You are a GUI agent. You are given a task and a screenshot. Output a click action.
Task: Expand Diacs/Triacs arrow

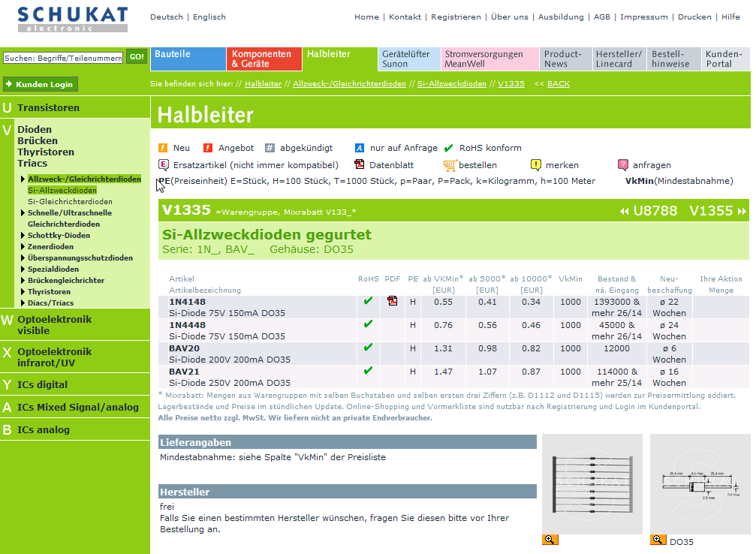(x=23, y=303)
